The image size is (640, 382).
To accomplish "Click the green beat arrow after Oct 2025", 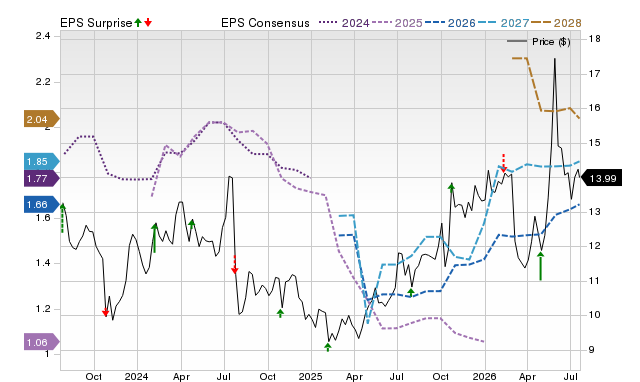I will coord(451,187).
